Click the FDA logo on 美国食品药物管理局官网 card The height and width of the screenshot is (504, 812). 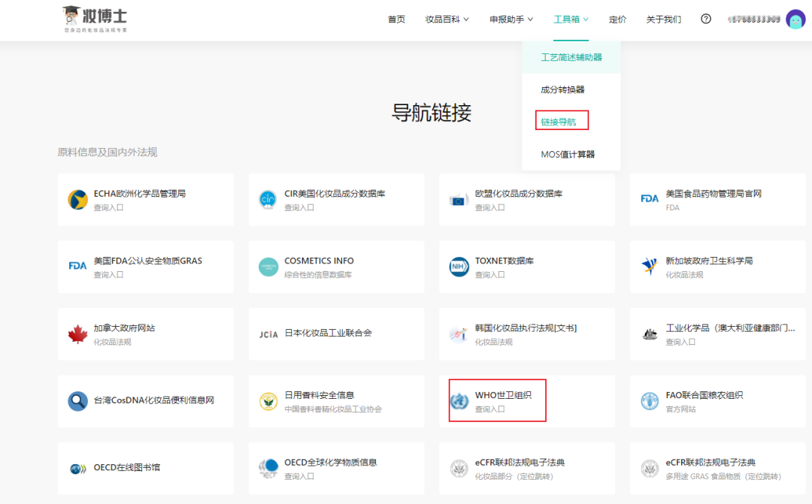(650, 198)
